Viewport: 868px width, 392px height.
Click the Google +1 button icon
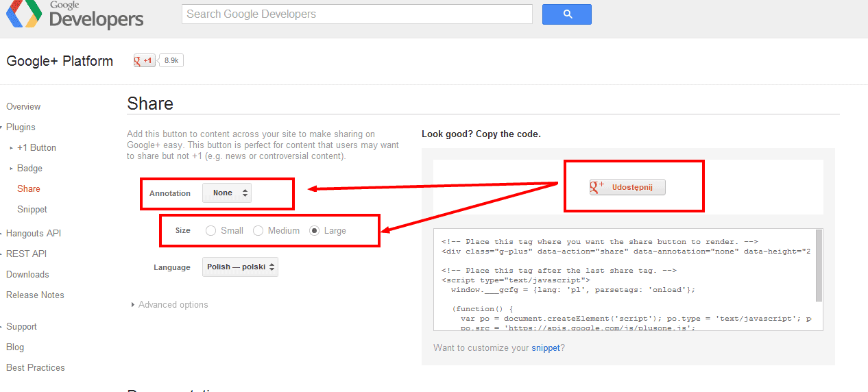click(x=144, y=61)
